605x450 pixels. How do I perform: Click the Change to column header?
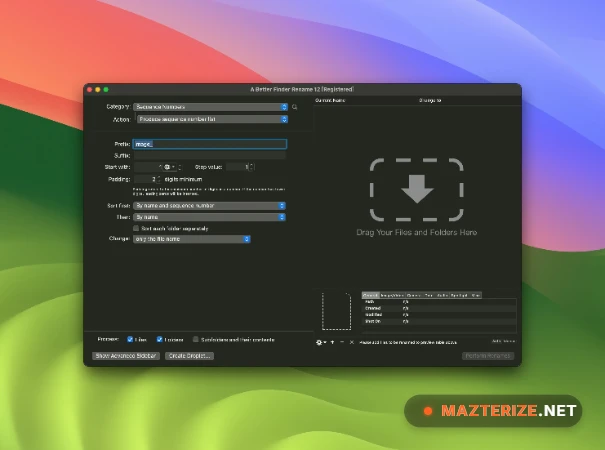430,100
